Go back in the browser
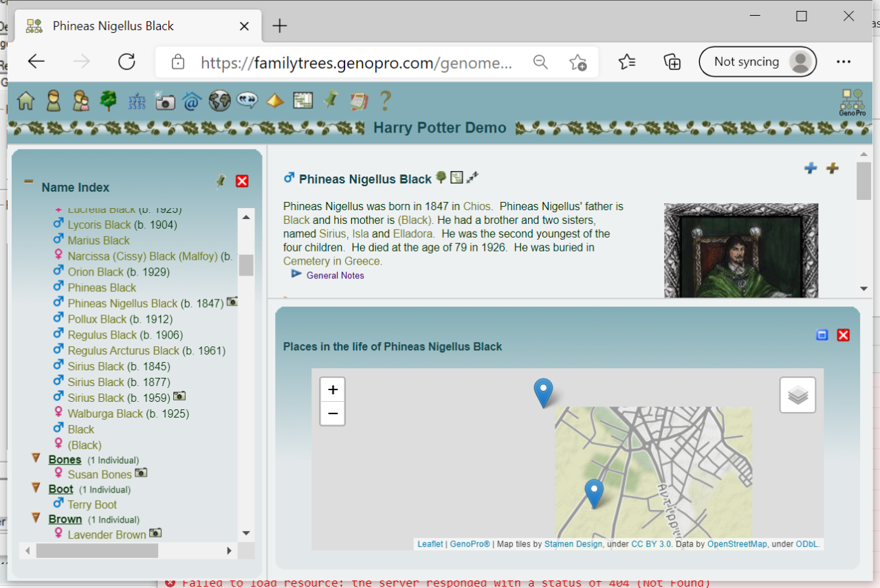The width and height of the screenshot is (880, 588). tap(36, 62)
